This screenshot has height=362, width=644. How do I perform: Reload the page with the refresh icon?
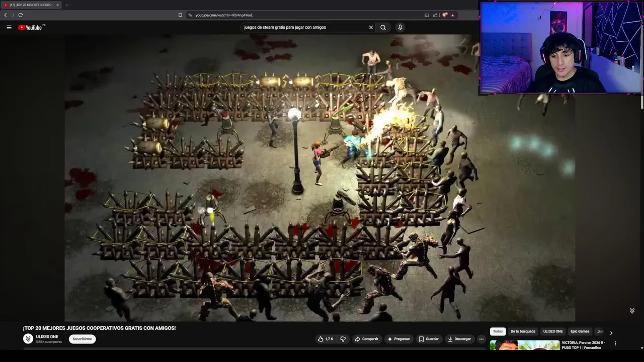tap(21, 15)
